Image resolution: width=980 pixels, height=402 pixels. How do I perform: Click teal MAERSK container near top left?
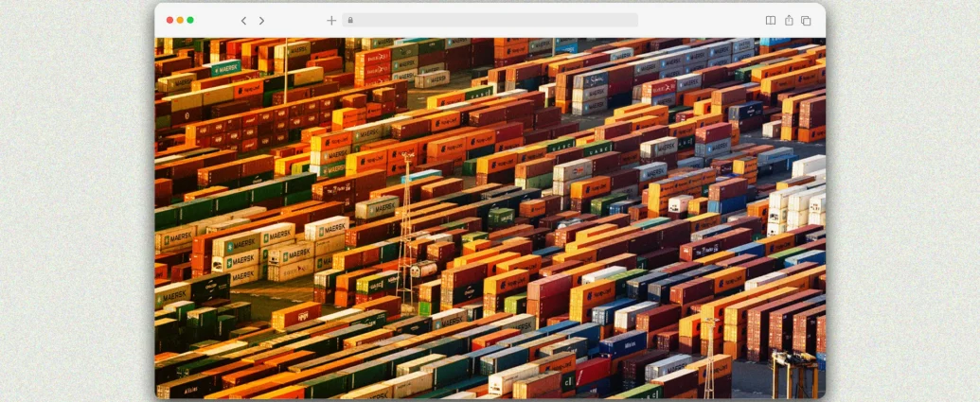pos(225,68)
